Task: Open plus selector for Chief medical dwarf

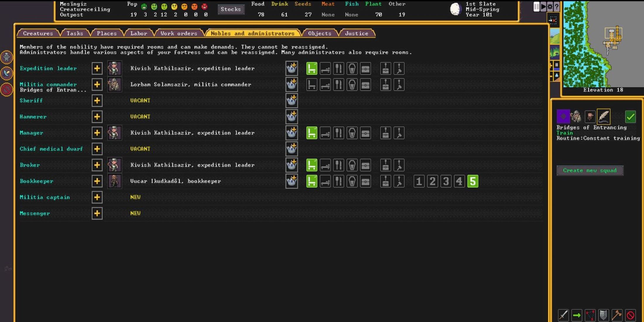Action: point(97,149)
